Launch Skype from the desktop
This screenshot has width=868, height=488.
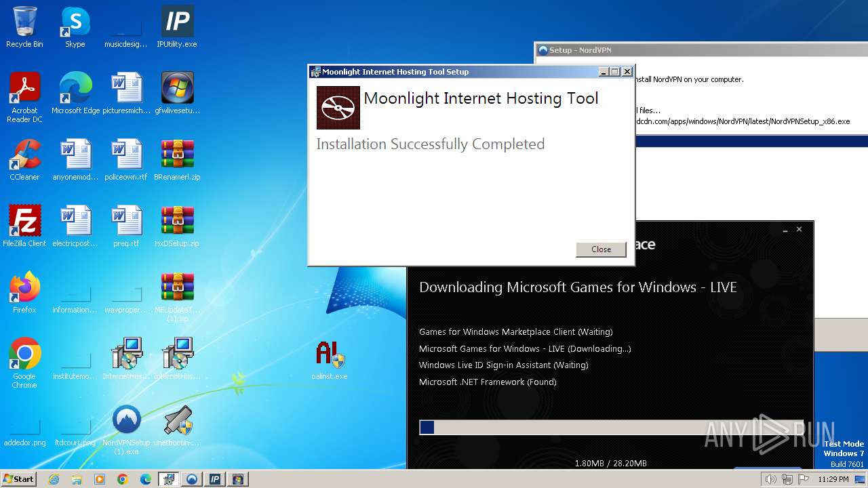tap(75, 27)
